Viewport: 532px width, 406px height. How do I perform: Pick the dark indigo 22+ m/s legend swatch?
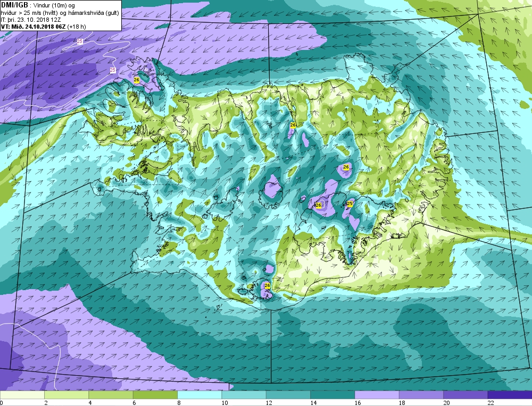point(510,395)
